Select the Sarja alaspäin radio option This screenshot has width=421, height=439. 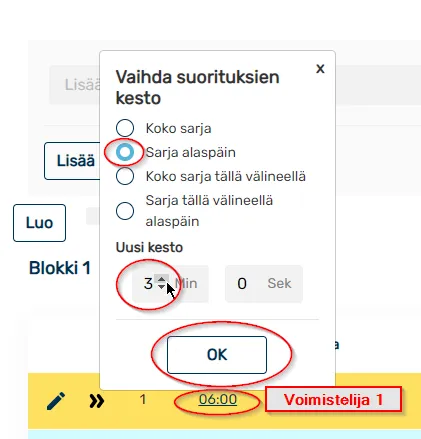[x=125, y=152]
